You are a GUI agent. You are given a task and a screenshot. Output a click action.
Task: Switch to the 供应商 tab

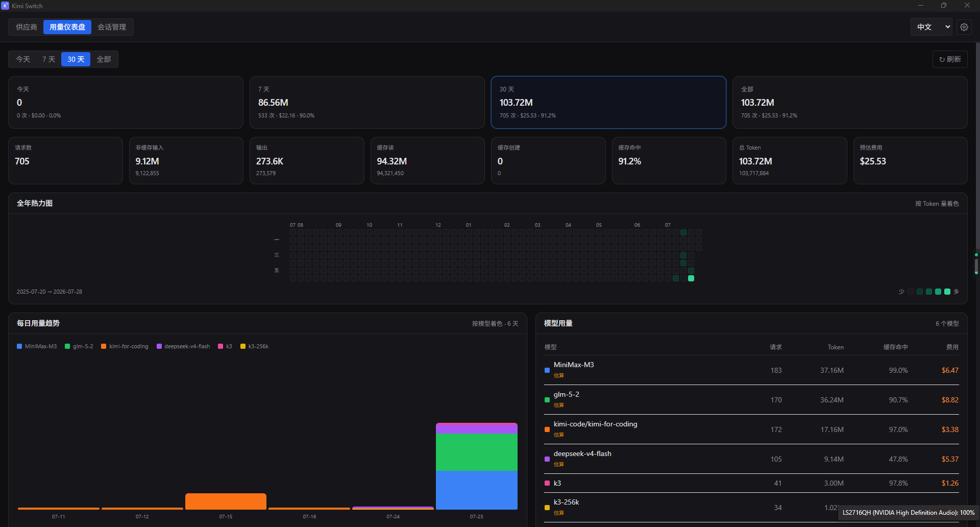pyautogui.click(x=27, y=27)
